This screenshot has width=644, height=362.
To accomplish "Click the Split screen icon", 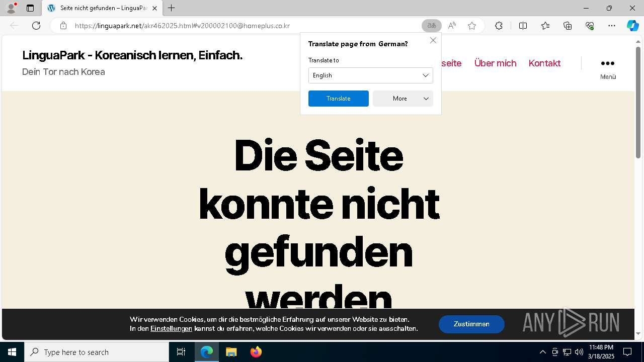I will (523, 26).
